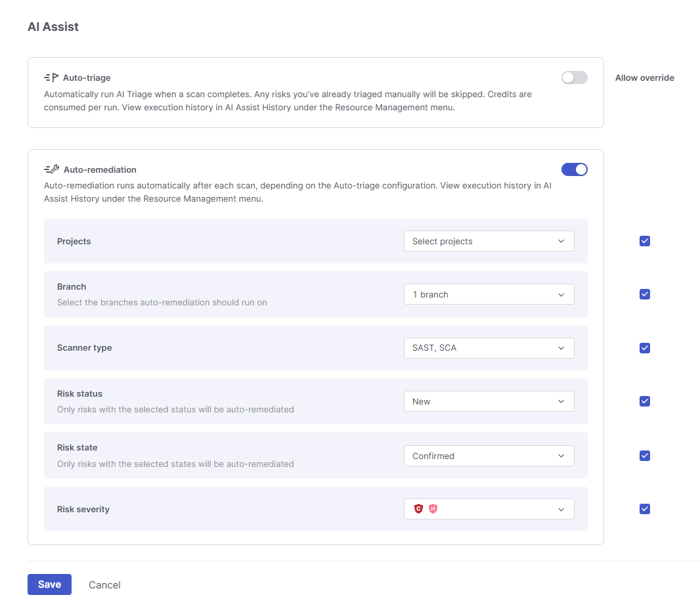Cancel the AI Assist changes
700x616 pixels.
coord(104,584)
